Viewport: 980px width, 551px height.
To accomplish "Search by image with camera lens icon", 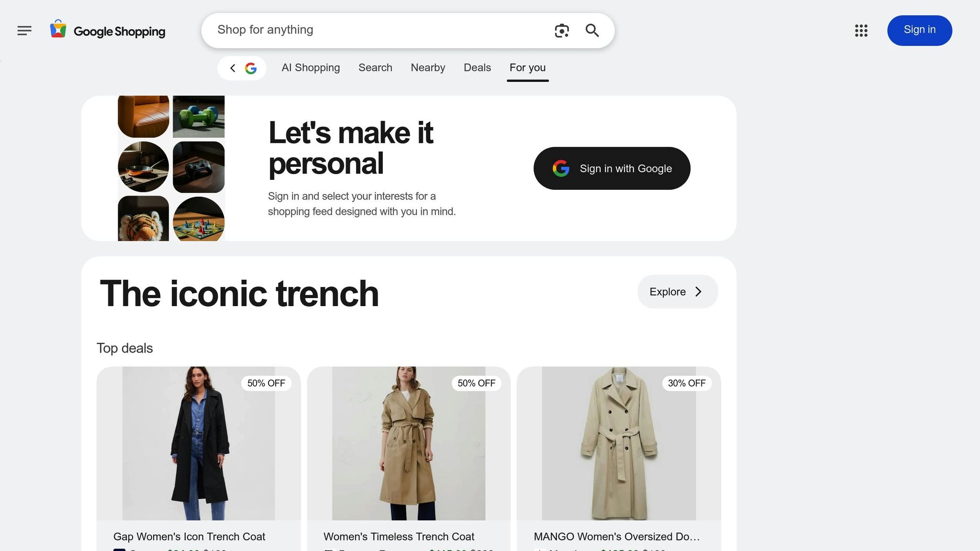I will pyautogui.click(x=562, y=31).
